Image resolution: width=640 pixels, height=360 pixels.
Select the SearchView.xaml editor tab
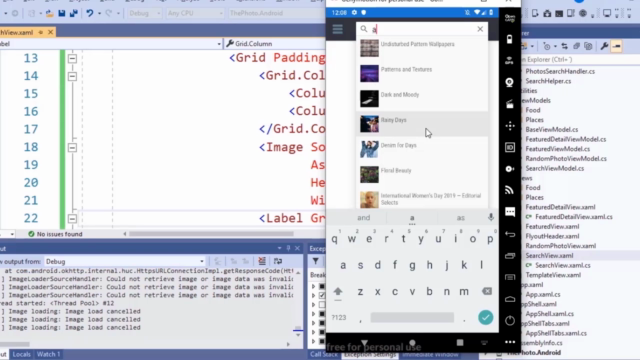[16, 32]
